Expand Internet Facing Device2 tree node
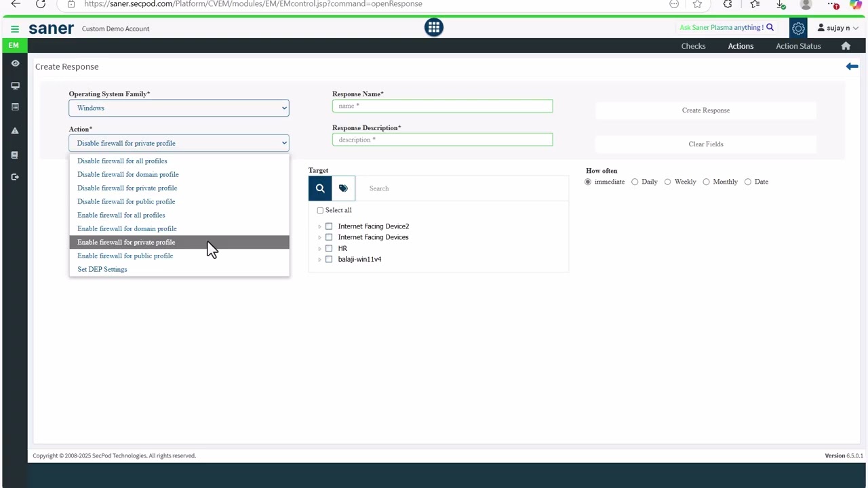The width and height of the screenshot is (868, 488). pyautogui.click(x=319, y=226)
